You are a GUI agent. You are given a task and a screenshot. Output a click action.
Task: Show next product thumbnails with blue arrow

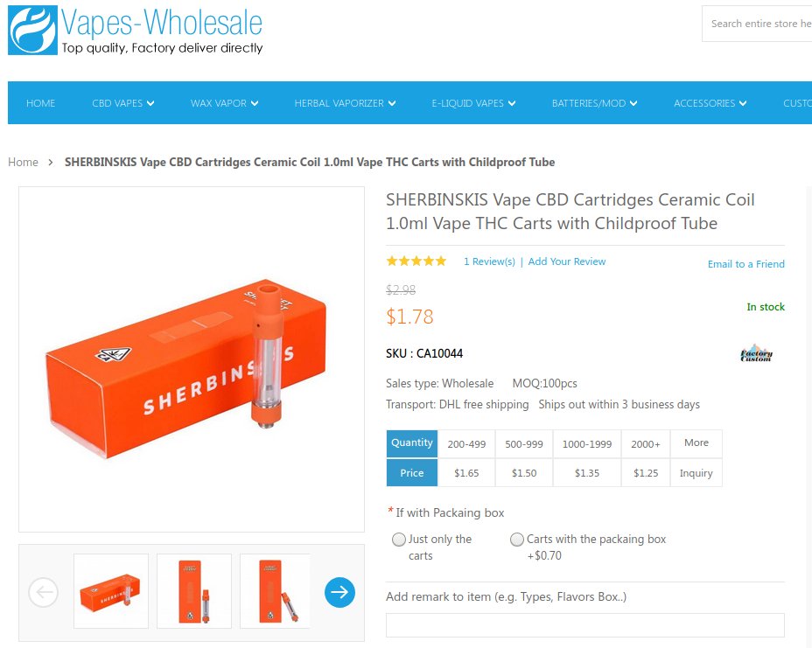(x=339, y=592)
